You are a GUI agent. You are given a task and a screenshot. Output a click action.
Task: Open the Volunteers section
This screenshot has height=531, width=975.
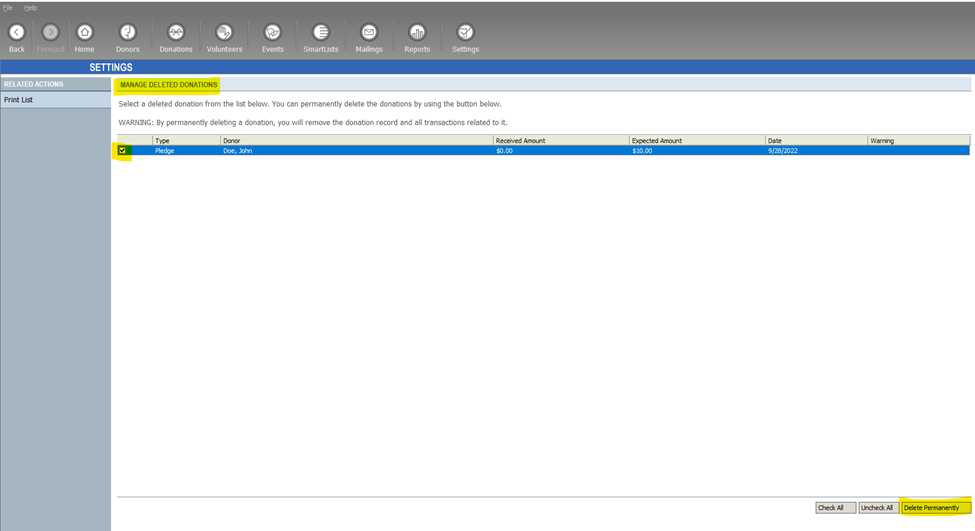tap(224, 32)
